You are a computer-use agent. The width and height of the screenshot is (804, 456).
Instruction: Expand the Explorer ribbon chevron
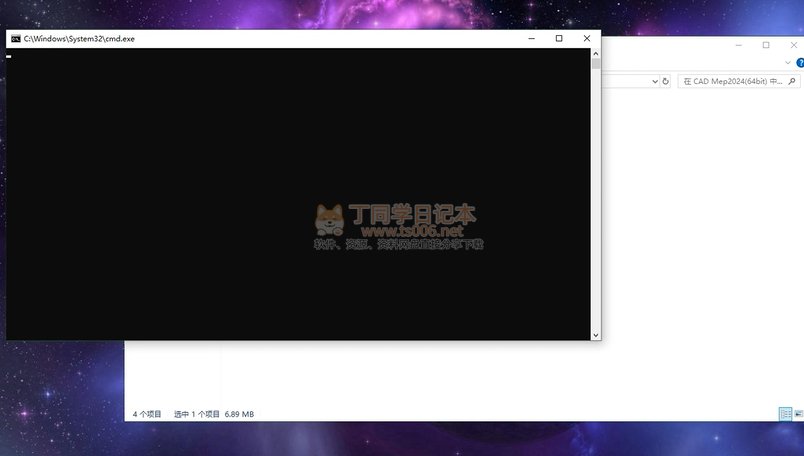tap(788, 63)
